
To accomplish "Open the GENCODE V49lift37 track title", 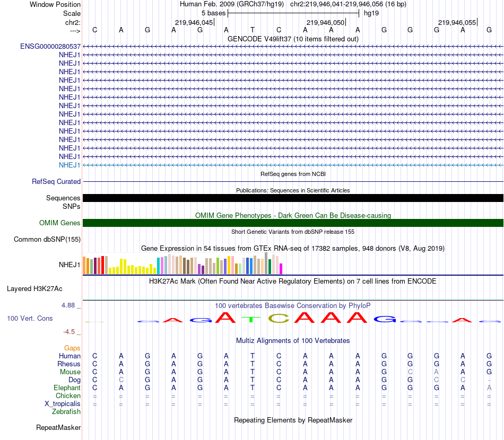I will [x=293, y=39].
